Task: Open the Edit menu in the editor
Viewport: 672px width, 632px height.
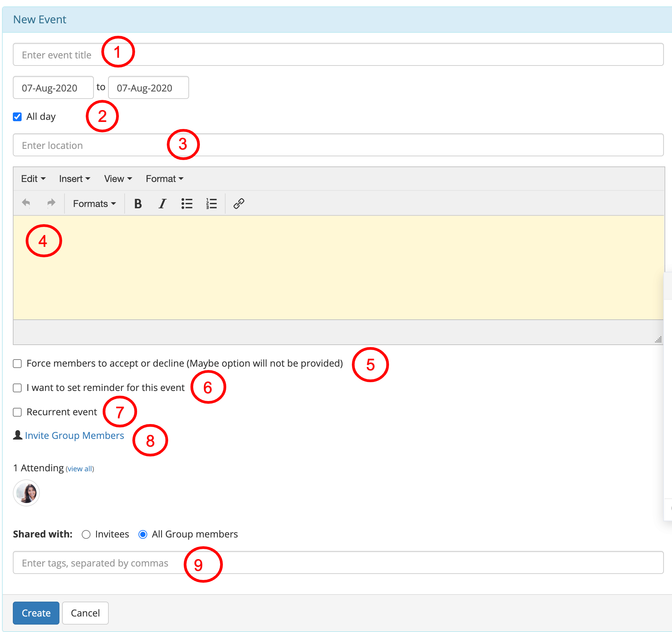Action: point(33,179)
